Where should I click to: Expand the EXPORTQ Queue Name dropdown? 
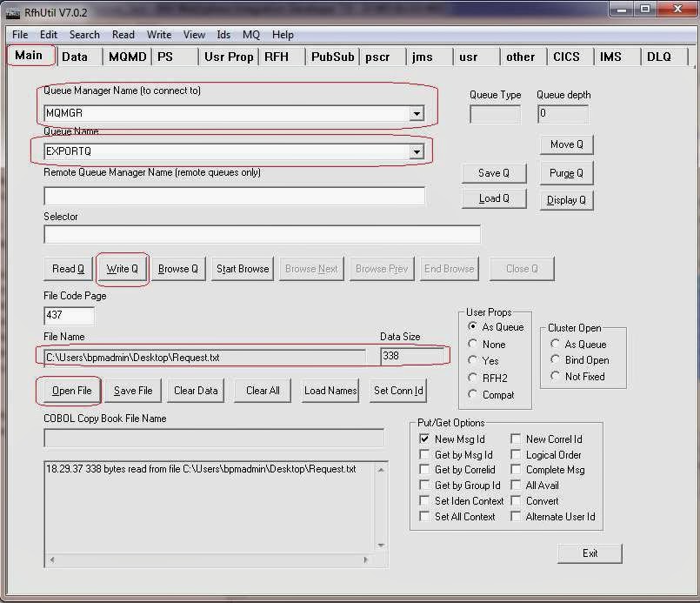pyautogui.click(x=417, y=151)
